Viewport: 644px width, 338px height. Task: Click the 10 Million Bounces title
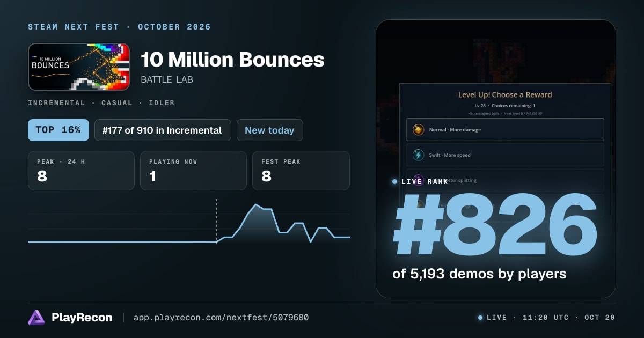[x=232, y=60]
